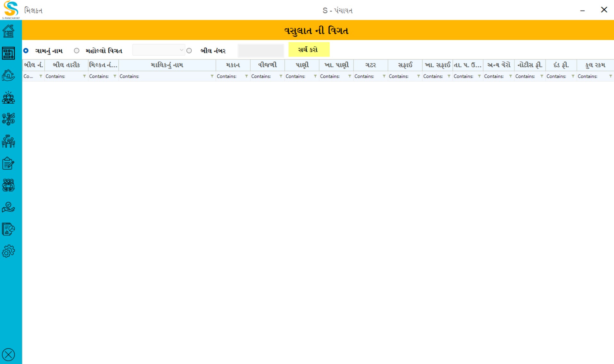Click the clipboard with pencil icon
This screenshot has width=614, height=364.
point(8,163)
